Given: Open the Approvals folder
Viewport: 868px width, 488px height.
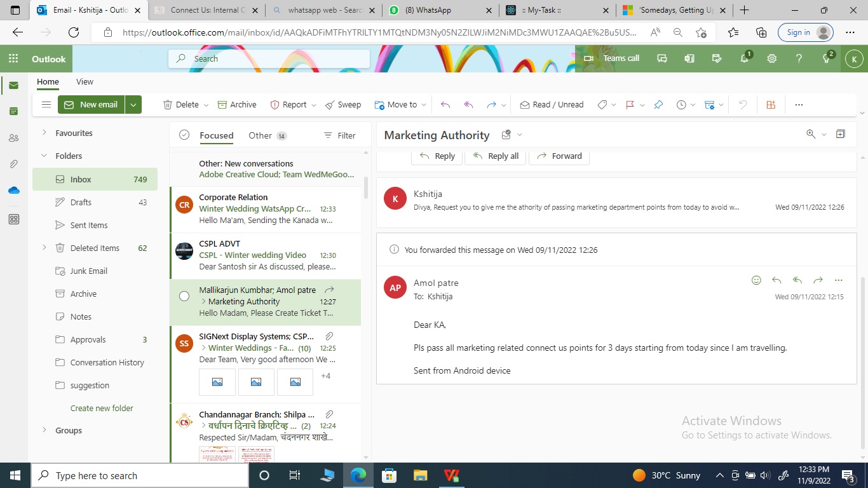Looking at the screenshot, I should 95,339.
